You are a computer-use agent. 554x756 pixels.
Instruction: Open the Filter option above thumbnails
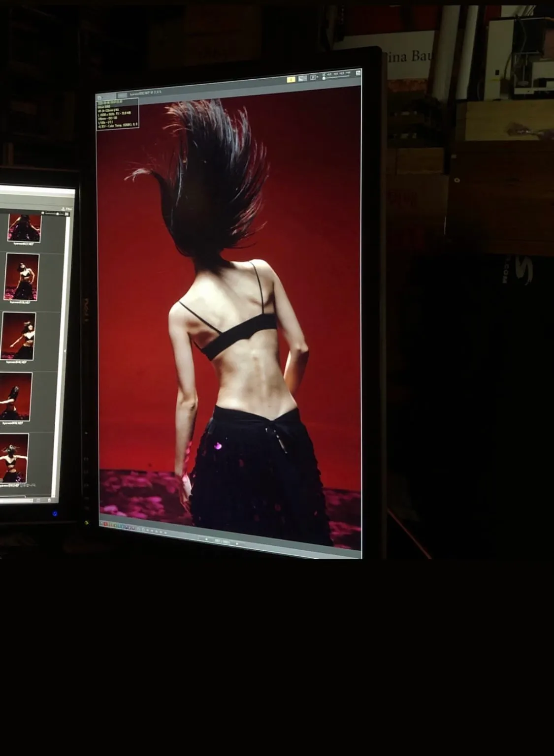(x=68, y=209)
